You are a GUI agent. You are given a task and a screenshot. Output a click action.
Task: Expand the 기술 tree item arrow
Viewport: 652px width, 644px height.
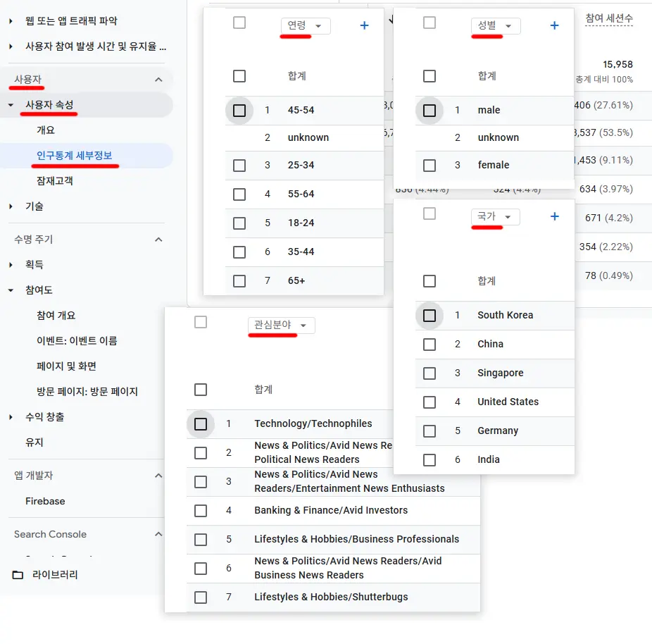pyautogui.click(x=11, y=206)
